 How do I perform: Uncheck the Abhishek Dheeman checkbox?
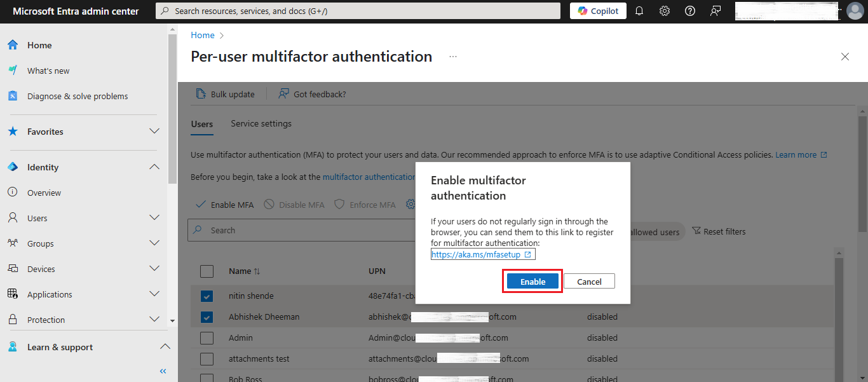coord(207,317)
